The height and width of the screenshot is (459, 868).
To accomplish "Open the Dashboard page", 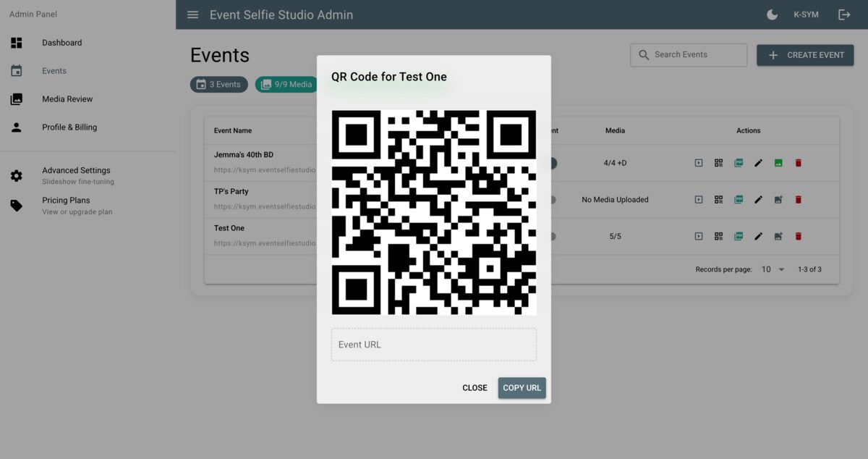I will 61,42.
